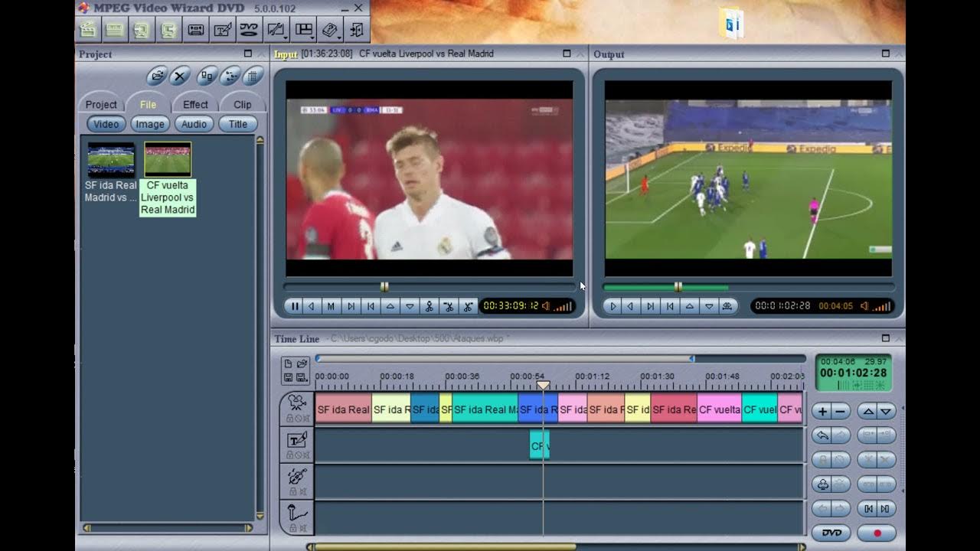This screenshot has height=551, width=980.
Task: Click the previous-marker button near timeline controls
Action: pyautogui.click(x=868, y=509)
